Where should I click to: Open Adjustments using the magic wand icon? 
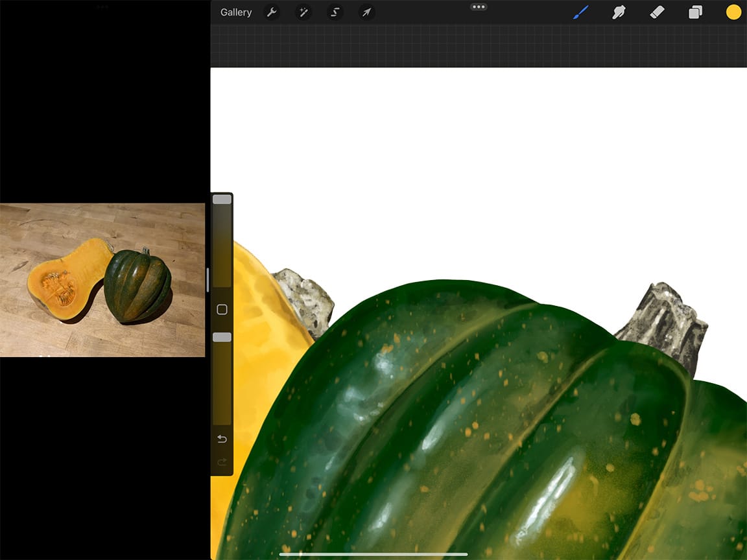click(x=303, y=12)
